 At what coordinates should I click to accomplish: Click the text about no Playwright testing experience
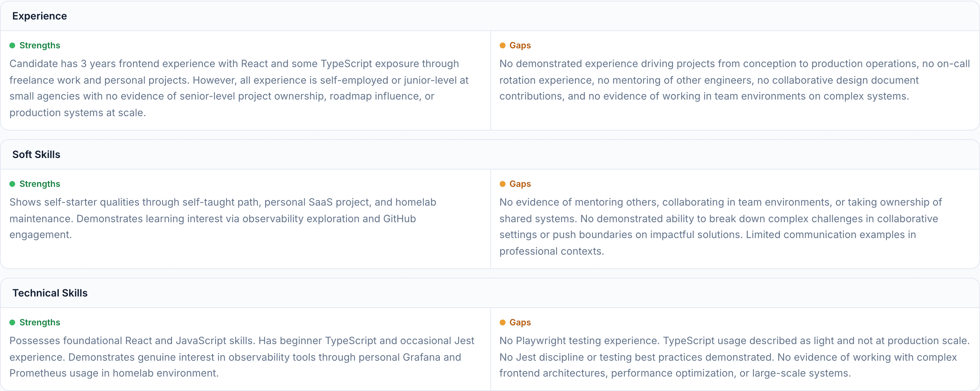point(734,357)
